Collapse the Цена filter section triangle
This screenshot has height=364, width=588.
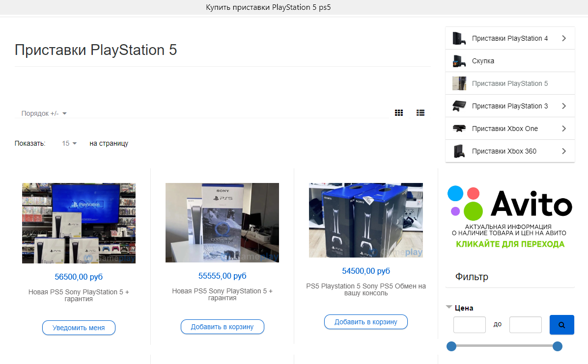coord(449,307)
